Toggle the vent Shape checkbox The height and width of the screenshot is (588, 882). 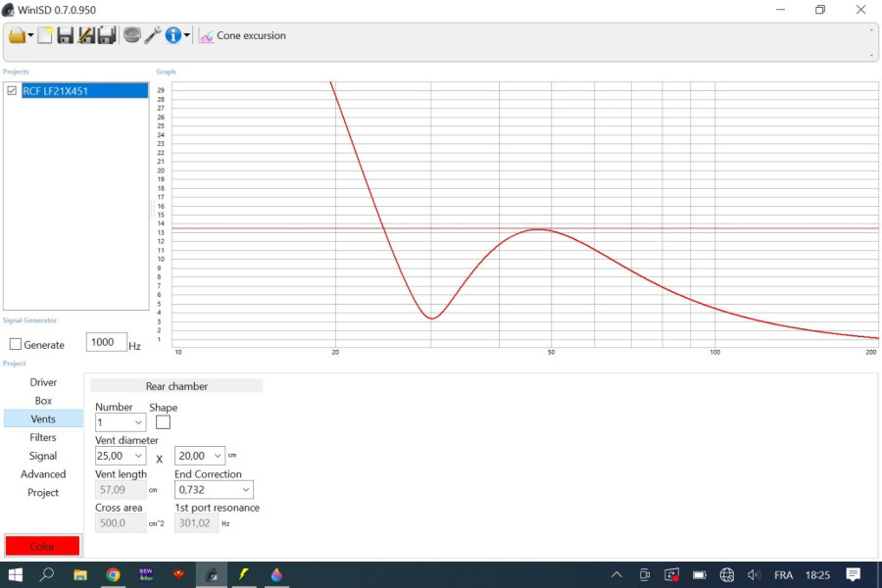pos(163,422)
